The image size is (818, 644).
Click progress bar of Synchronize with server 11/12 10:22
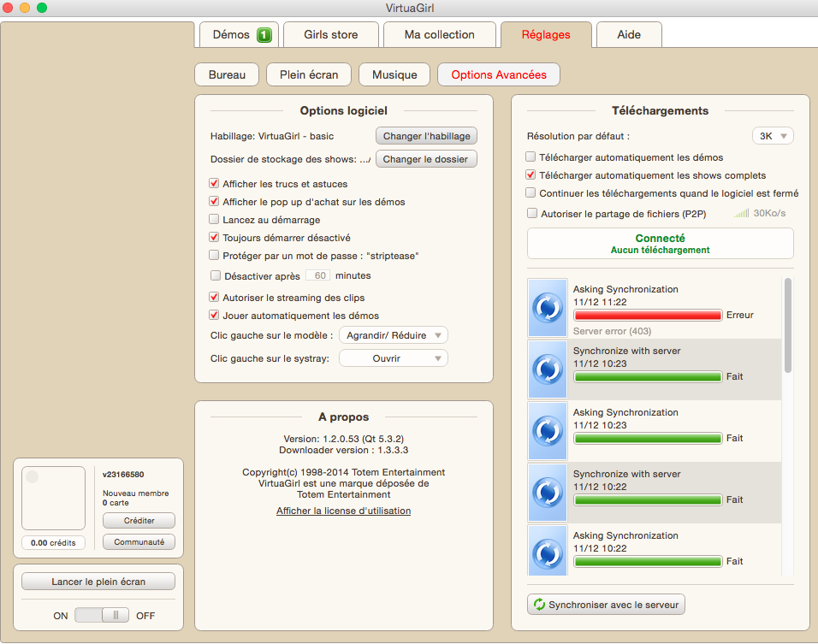click(x=648, y=499)
